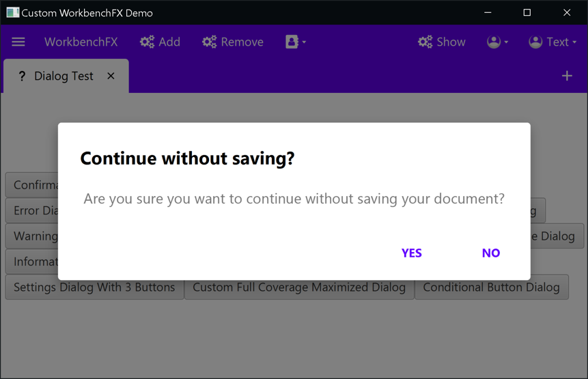Open the address book dropdown
The image size is (588, 379).
(295, 42)
